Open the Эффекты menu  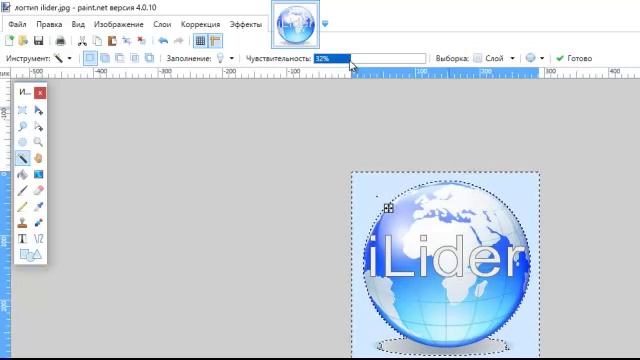pos(246,24)
